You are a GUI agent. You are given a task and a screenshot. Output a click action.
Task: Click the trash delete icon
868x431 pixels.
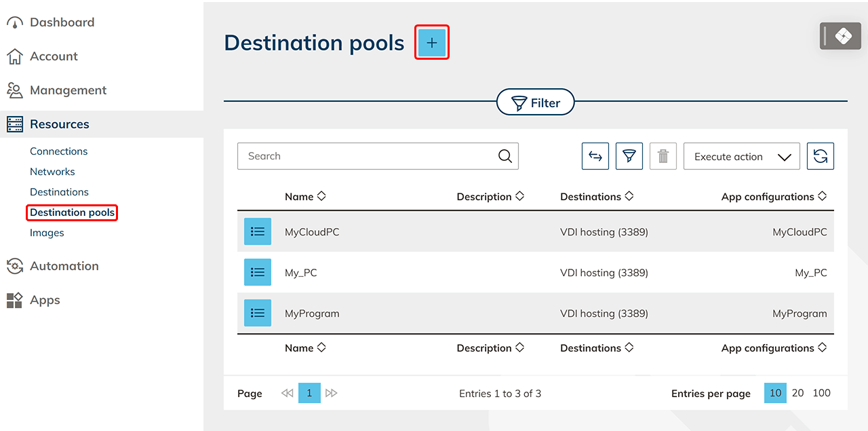click(663, 156)
